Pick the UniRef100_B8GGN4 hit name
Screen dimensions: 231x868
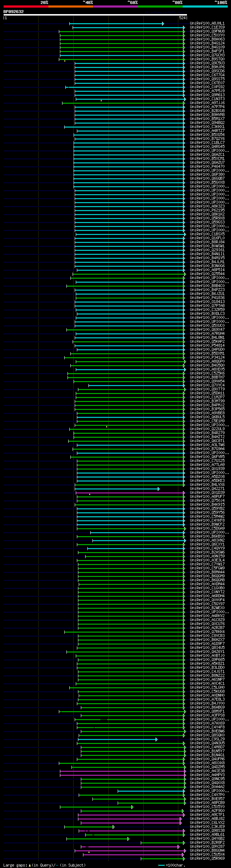[207, 851]
